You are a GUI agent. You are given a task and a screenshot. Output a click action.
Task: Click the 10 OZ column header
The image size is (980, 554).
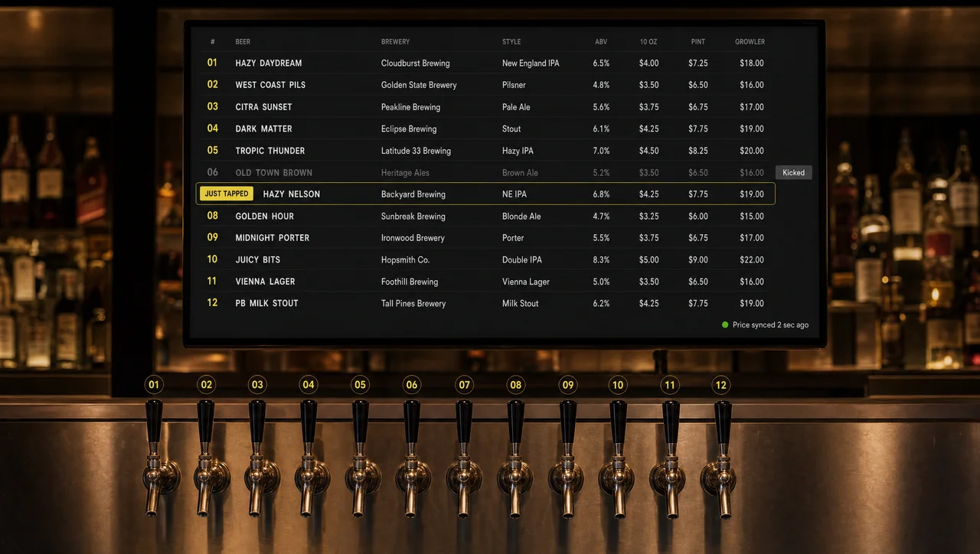pos(648,42)
